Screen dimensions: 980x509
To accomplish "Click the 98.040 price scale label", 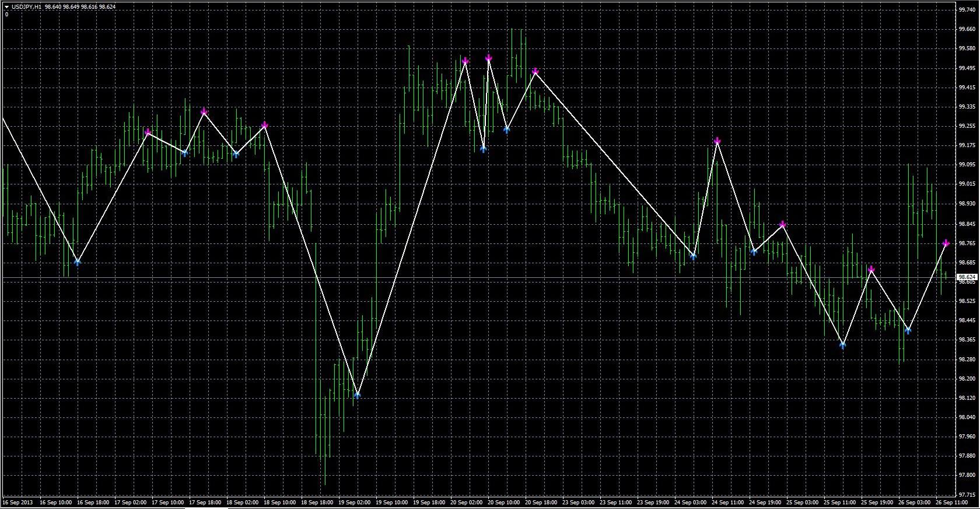I will [967, 417].
